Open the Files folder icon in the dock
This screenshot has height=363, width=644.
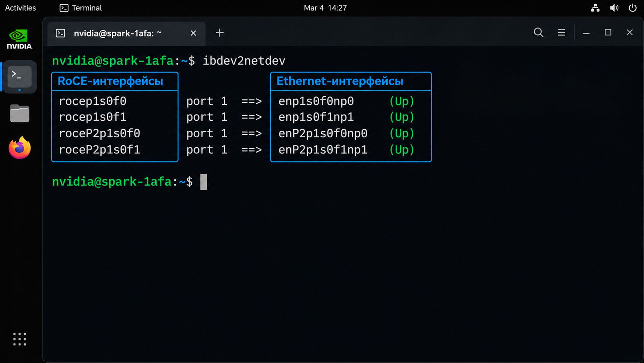[x=19, y=113]
